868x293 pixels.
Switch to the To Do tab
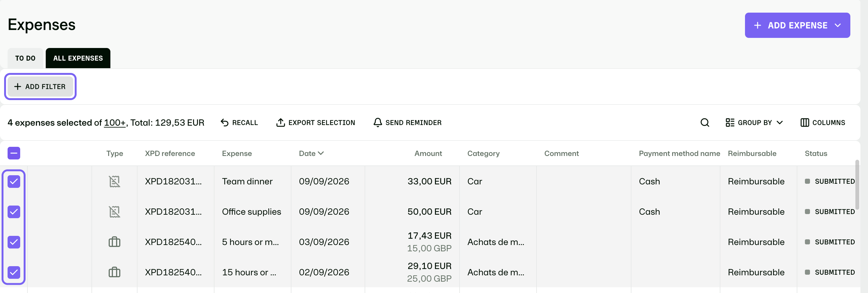[25, 58]
